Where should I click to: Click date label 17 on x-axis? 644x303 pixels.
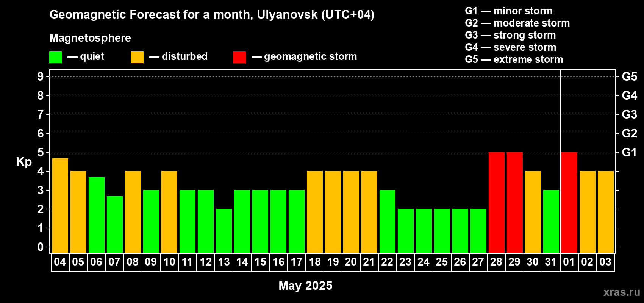click(296, 262)
